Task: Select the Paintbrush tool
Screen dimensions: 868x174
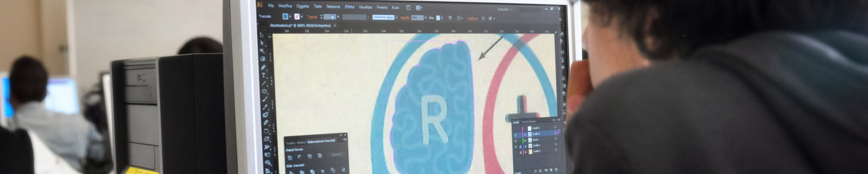Action: click(265, 99)
